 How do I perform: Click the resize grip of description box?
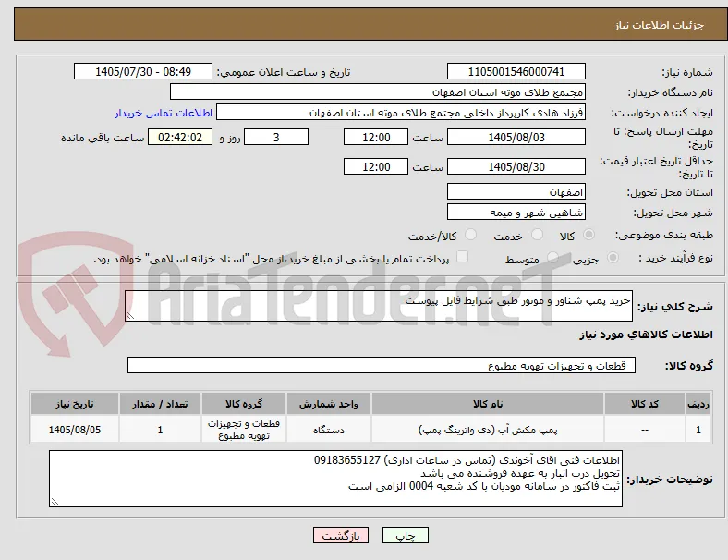130,316
